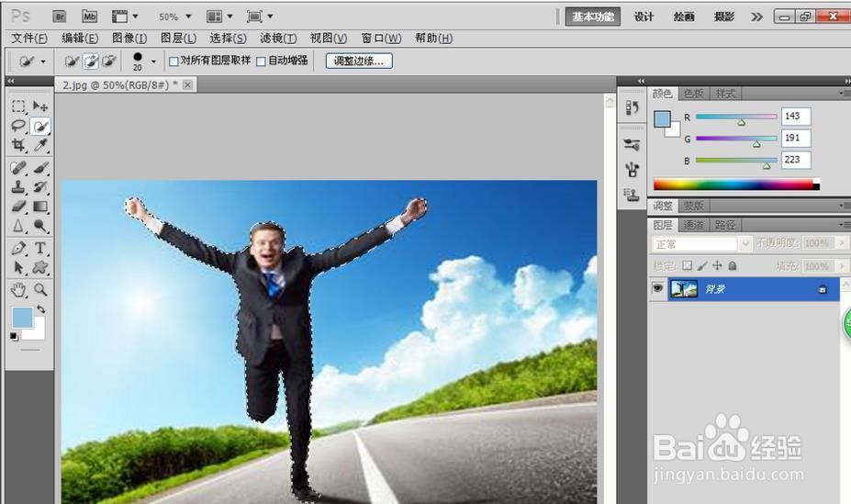851x504 pixels.
Task: Reset default foreground and background colors
Action: click(14, 337)
